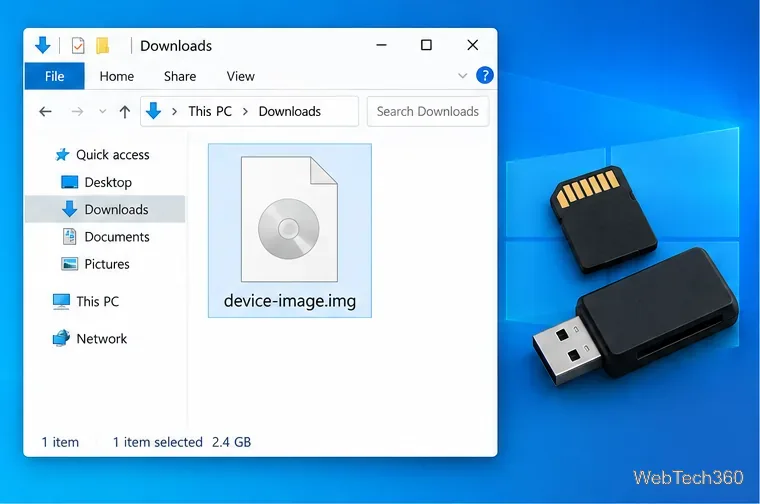Open the recent locations dropdown
The width and height of the screenshot is (760, 504).
point(102,111)
